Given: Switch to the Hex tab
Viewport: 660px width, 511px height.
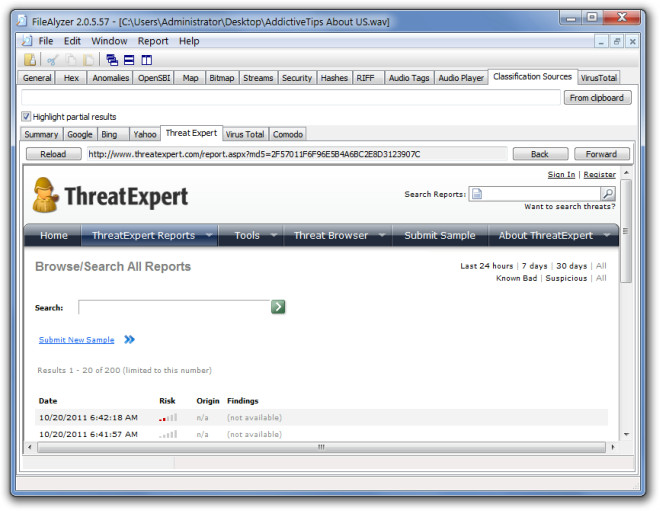Looking at the screenshot, I should click(x=71, y=78).
